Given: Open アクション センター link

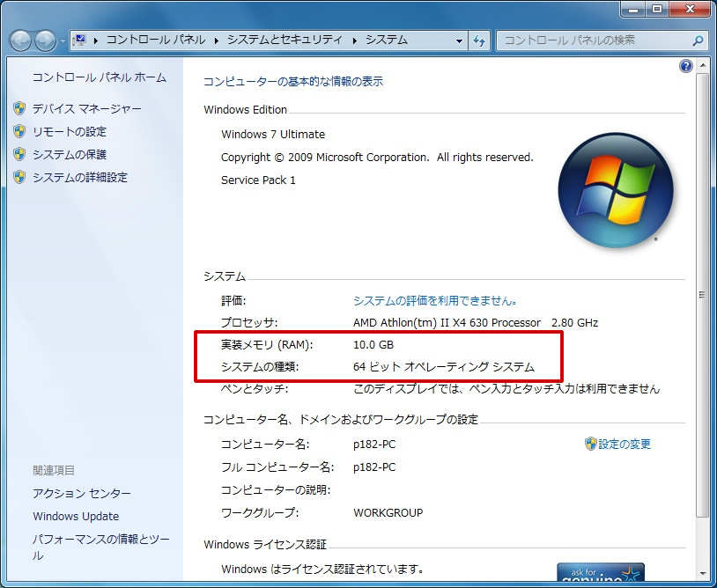Looking at the screenshot, I should pyautogui.click(x=82, y=494).
